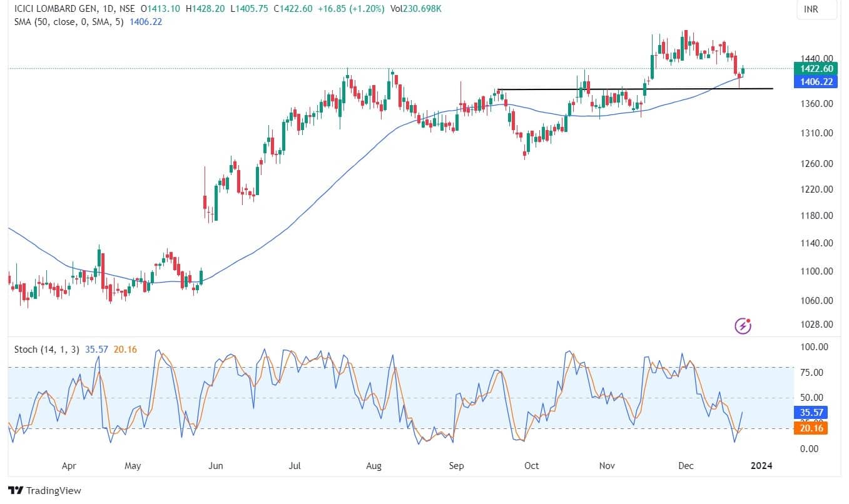Screen dimensions: 849x504
Task: Click the 2024 label on time axis
Action: [x=761, y=466]
